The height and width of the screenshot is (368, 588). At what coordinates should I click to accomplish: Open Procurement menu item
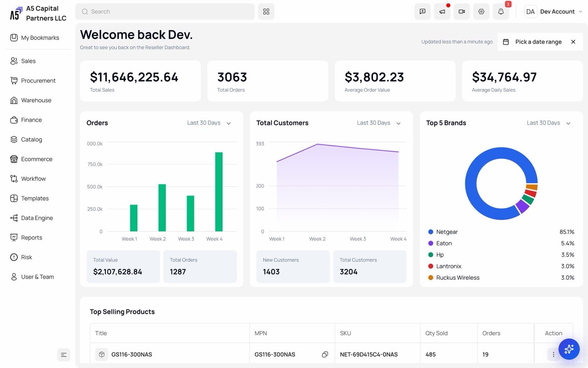33,81
